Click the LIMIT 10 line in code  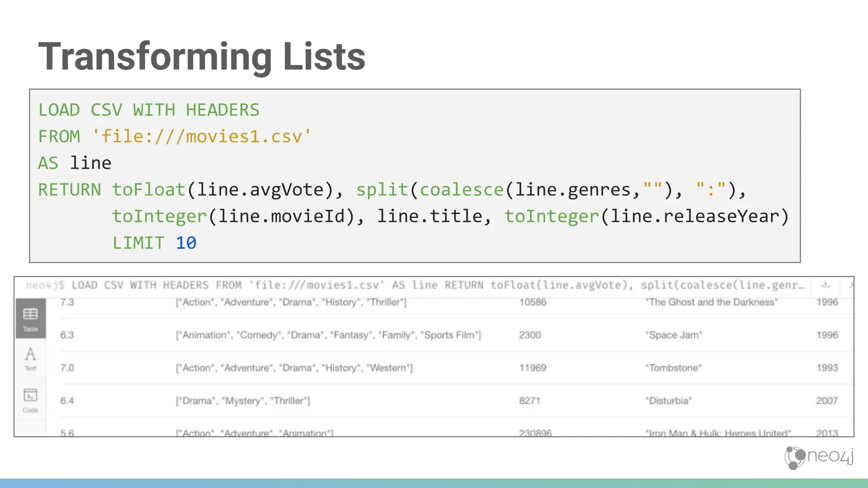154,243
